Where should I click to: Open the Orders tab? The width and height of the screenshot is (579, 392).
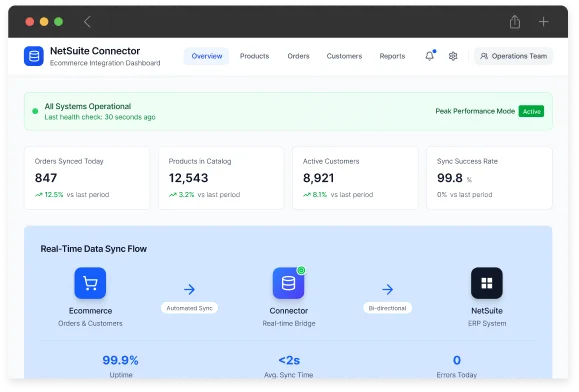click(x=298, y=56)
